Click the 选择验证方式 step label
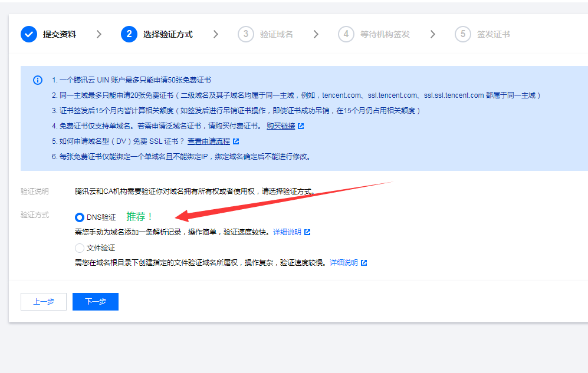Viewport: 588px width, 373px height. pyautogui.click(x=167, y=34)
